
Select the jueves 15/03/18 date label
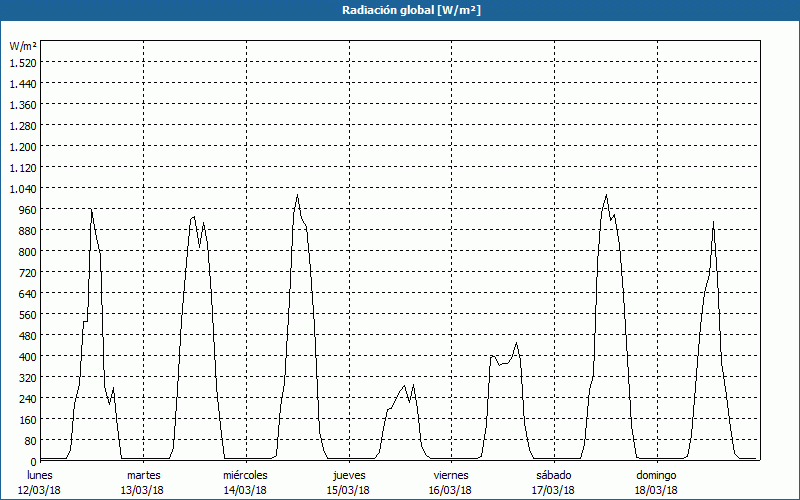pos(349,482)
